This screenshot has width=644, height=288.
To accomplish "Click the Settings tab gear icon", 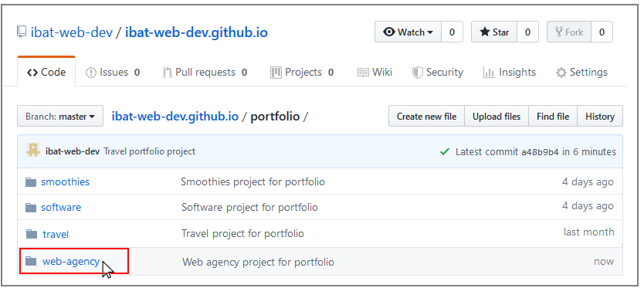I will pyautogui.click(x=561, y=73).
